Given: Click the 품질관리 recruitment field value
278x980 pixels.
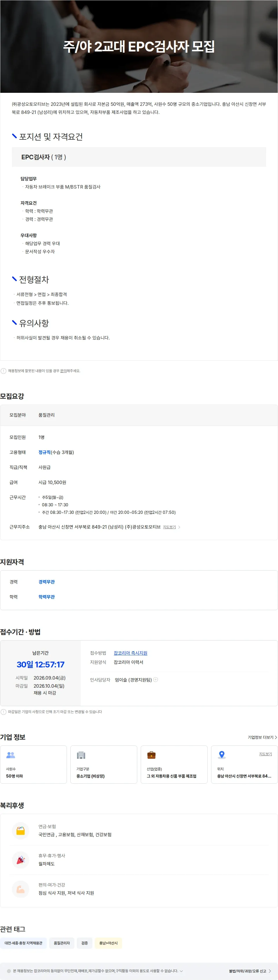Looking at the screenshot, I should point(46,415).
